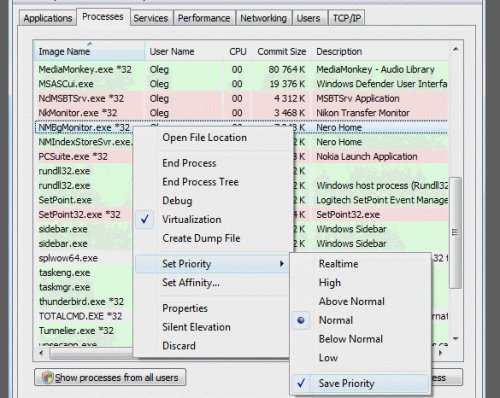Click the shield icon on Show processes button
The height and width of the screenshot is (398, 500).
click(x=47, y=377)
